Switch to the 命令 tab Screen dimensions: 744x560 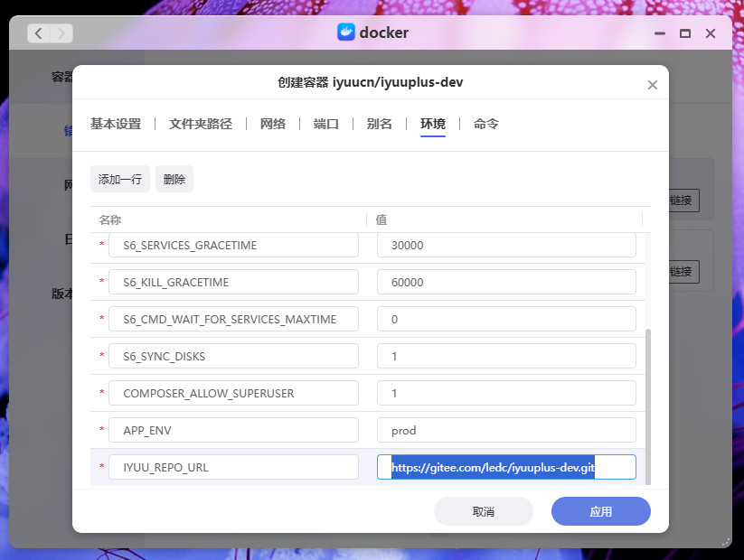click(486, 124)
